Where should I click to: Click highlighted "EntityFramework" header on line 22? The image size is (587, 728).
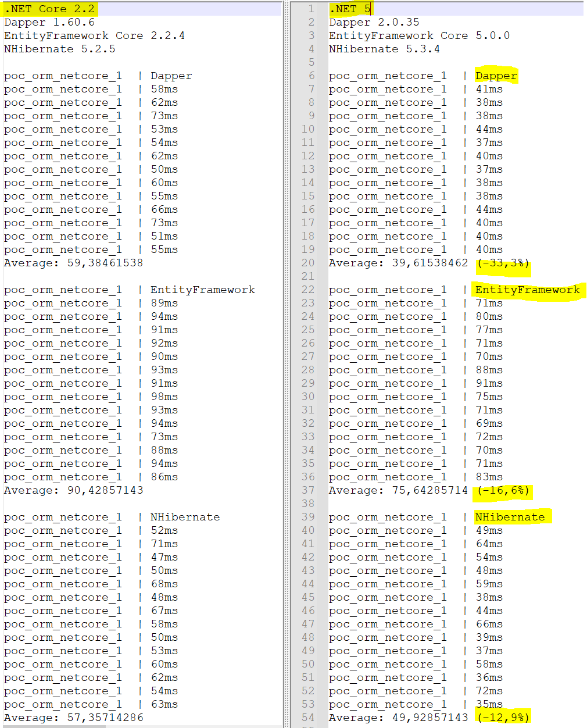tap(528, 290)
